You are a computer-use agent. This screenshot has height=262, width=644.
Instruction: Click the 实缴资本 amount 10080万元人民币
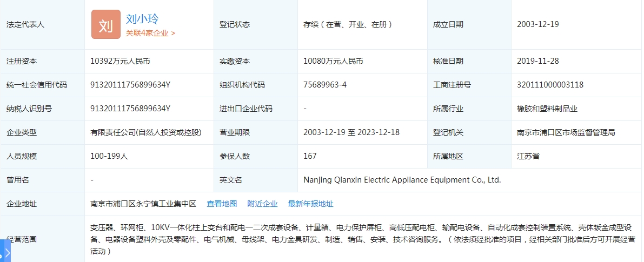click(x=333, y=61)
